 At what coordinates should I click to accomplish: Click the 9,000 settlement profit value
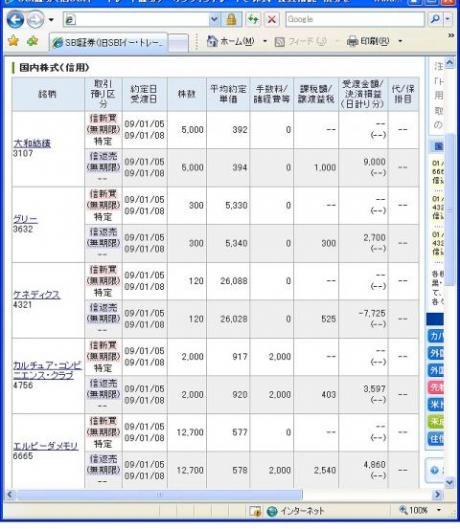pyautogui.click(x=374, y=162)
